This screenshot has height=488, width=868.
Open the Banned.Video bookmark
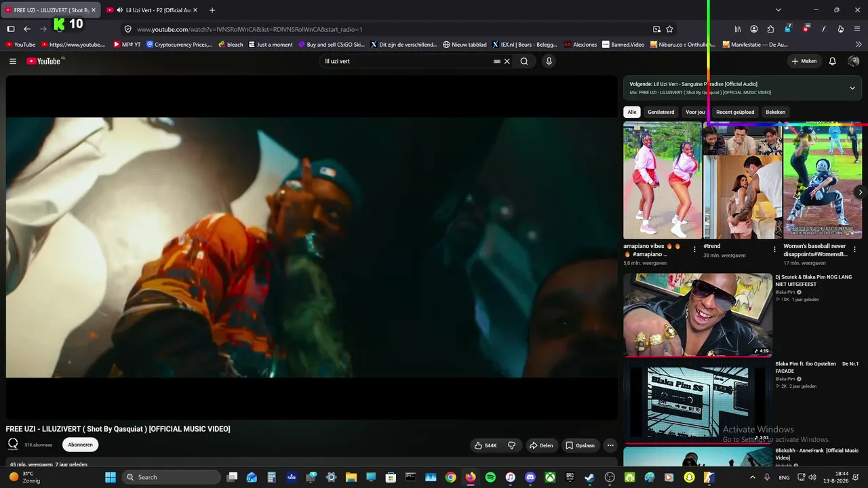(624, 45)
